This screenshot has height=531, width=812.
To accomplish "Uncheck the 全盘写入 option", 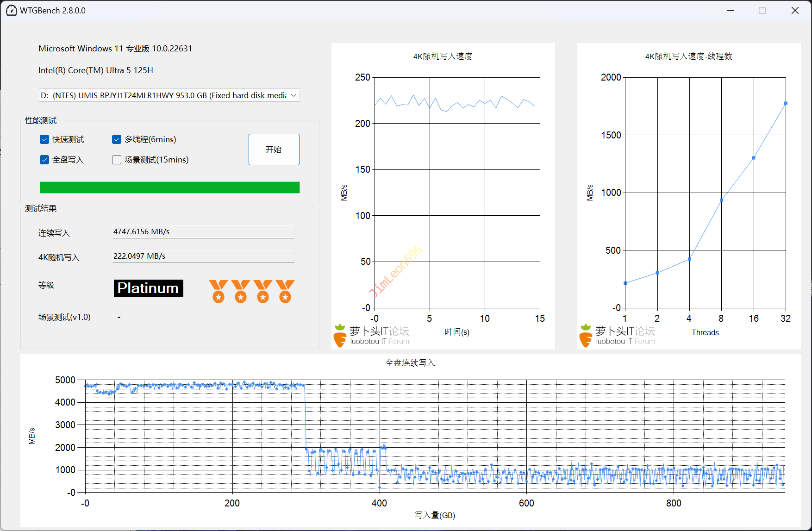I will 44,160.
